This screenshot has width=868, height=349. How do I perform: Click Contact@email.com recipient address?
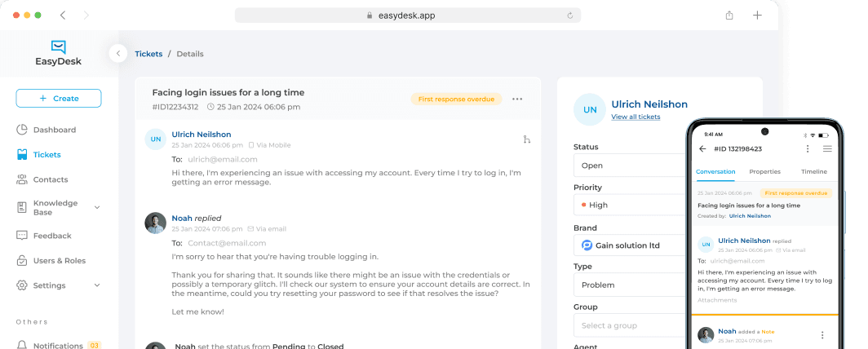[x=227, y=243]
